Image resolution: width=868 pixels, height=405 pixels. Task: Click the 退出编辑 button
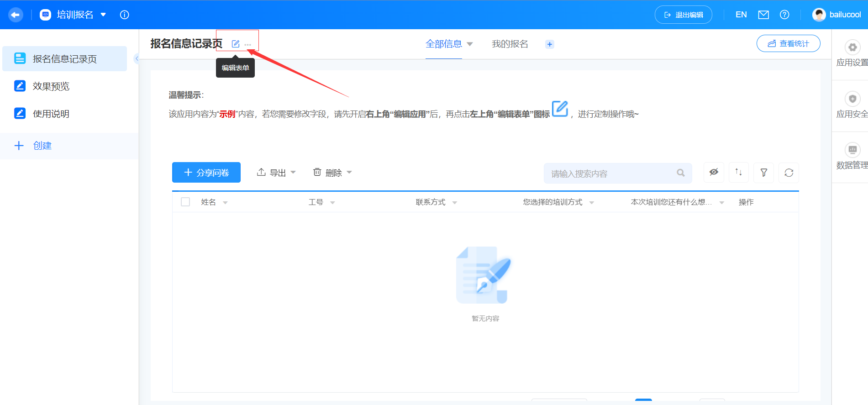tap(683, 15)
